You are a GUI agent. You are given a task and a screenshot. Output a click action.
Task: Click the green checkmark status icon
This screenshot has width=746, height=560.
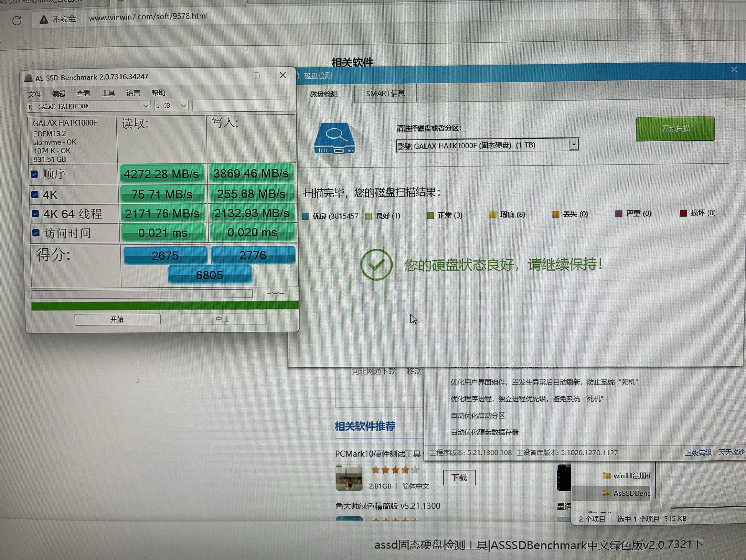(x=376, y=265)
